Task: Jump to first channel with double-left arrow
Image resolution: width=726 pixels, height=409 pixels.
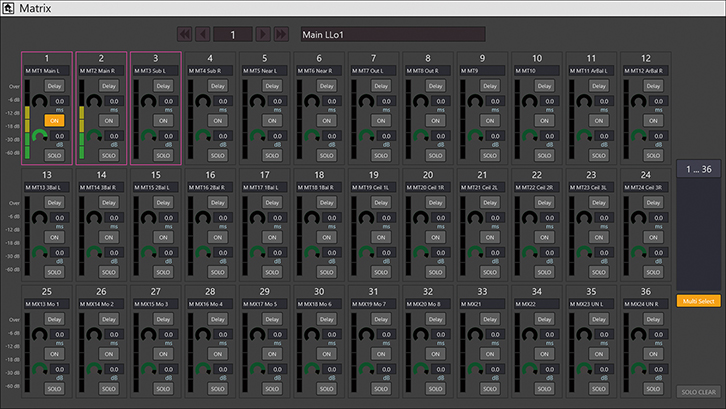Action: point(185,35)
